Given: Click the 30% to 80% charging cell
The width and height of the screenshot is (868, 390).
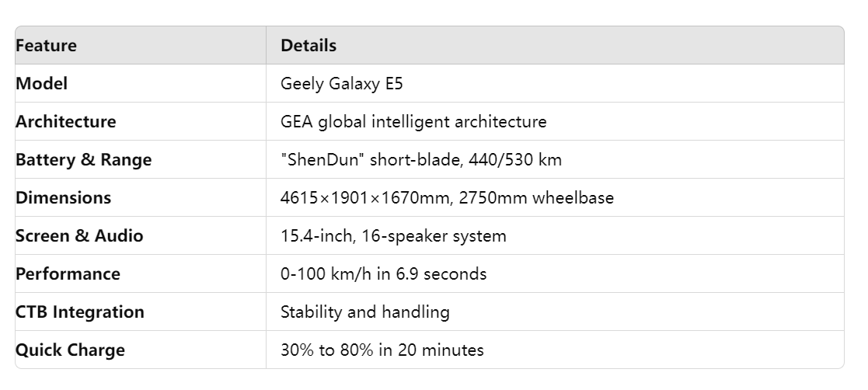Looking at the screenshot, I should point(382,350).
